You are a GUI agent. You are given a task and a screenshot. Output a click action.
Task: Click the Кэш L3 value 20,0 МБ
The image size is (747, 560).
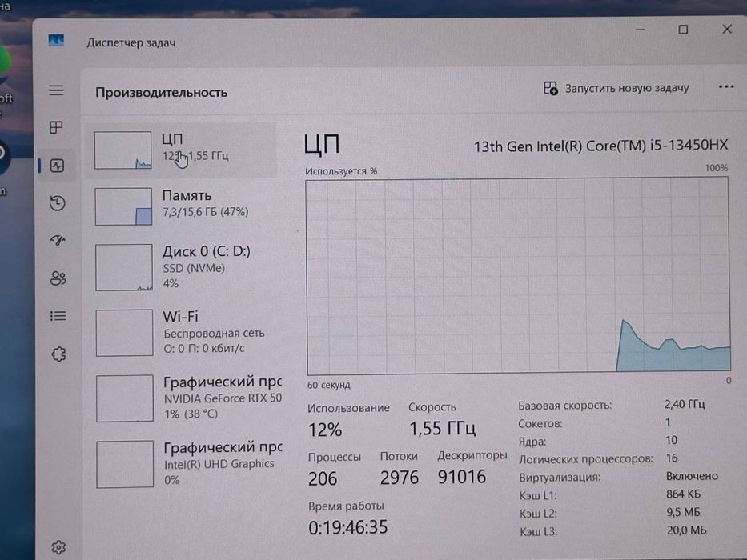coord(686,530)
